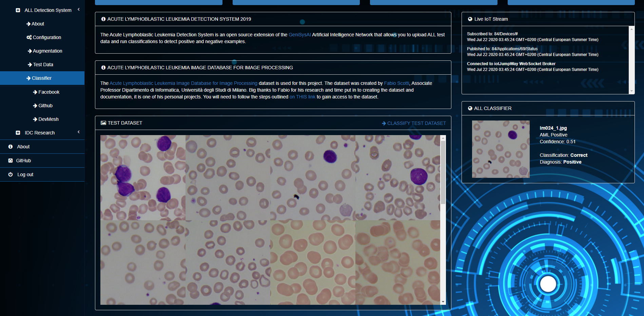644x316 pixels.
Task: Click the globe icon beside Live IoT Stream
Action: tap(470, 19)
